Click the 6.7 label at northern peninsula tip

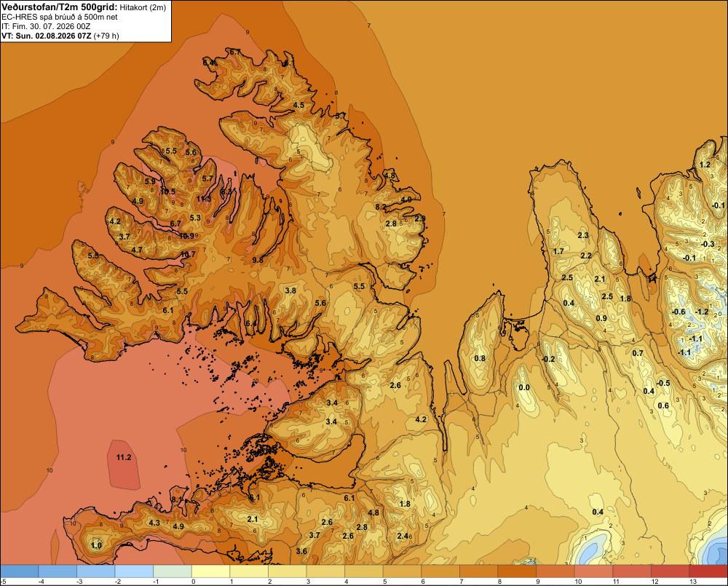point(235,52)
